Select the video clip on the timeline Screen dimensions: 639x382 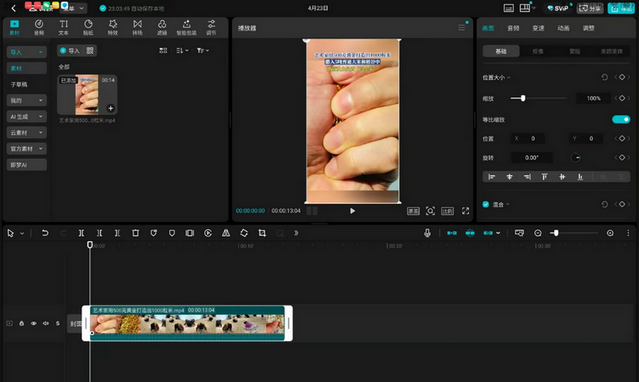187,323
